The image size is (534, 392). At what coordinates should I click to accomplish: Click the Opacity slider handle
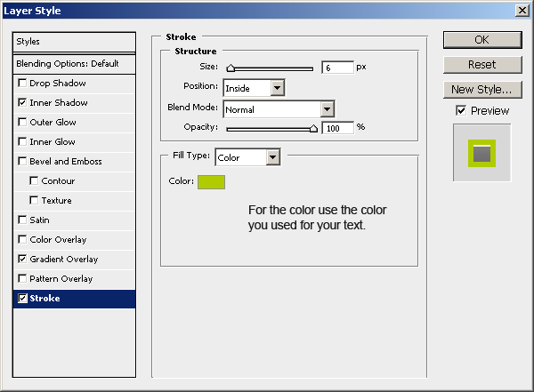[313, 129]
